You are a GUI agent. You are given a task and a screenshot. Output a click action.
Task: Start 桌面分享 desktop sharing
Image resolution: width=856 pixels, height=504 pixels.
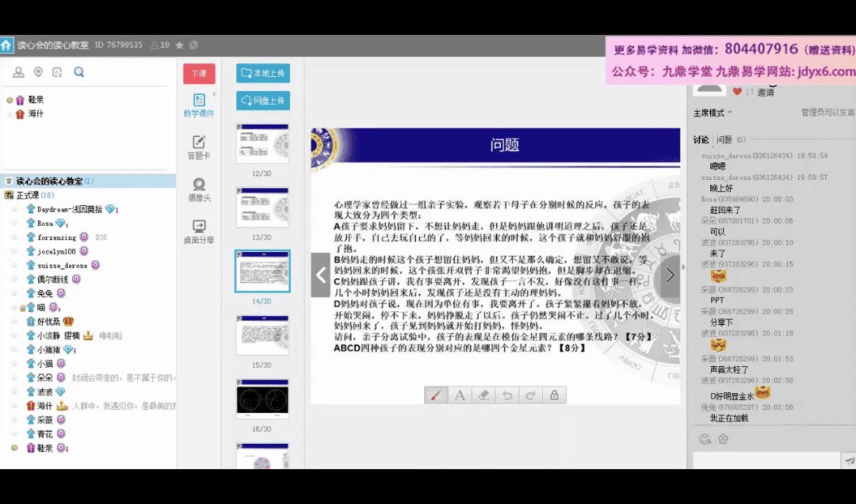[x=199, y=231]
